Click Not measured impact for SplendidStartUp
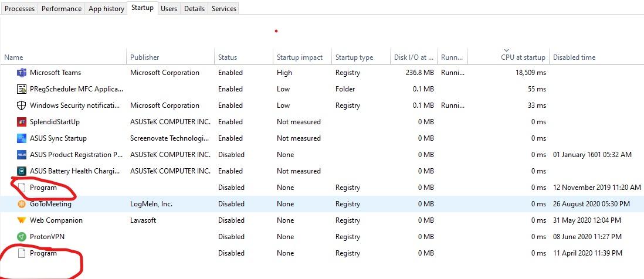 click(299, 122)
